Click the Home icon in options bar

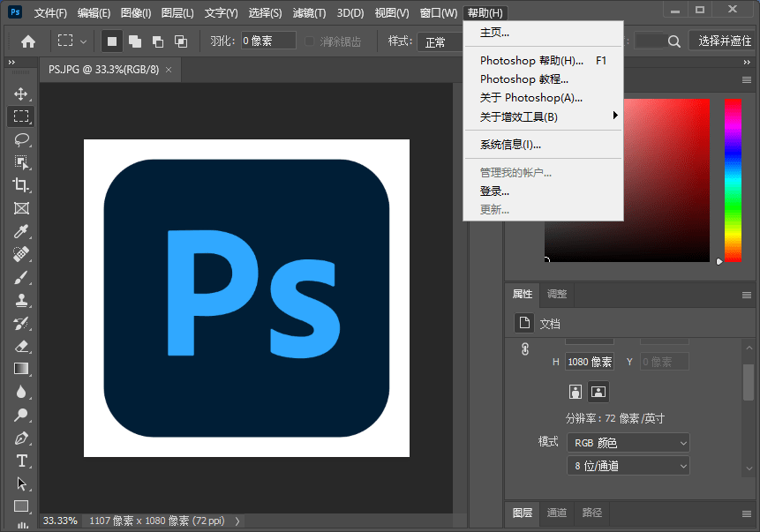pos(28,41)
